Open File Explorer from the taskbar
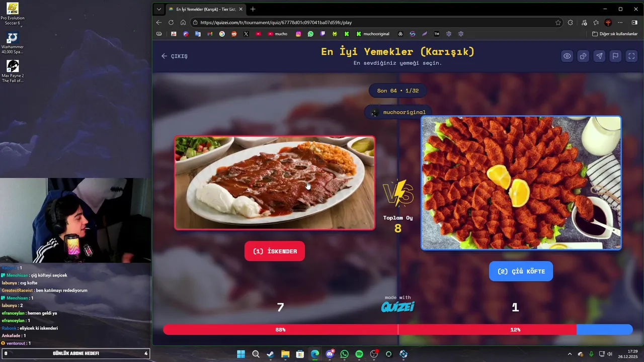The image size is (644, 362). click(285, 354)
